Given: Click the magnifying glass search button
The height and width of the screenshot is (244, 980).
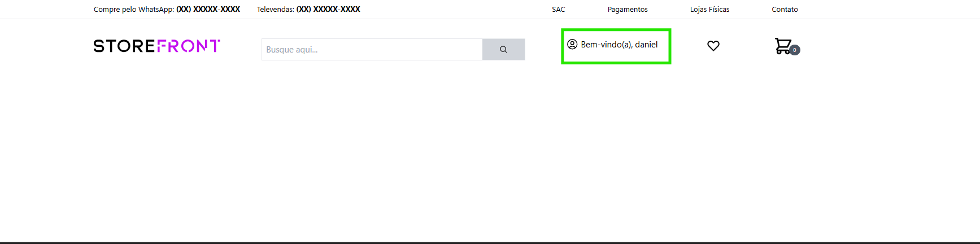Looking at the screenshot, I should (x=503, y=50).
